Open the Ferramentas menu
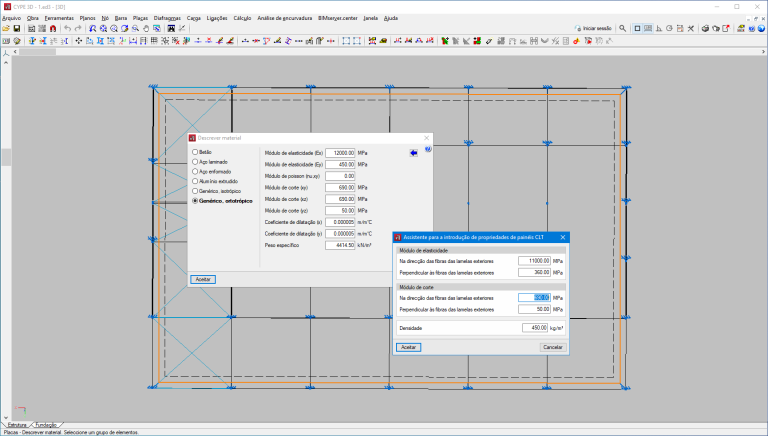Image resolution: width=768 pixels, height=436 pixels. point(59,18)
